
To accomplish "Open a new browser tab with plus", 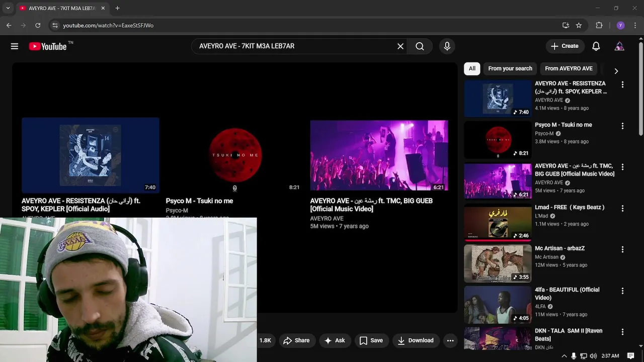I will [x=117, y=8].
